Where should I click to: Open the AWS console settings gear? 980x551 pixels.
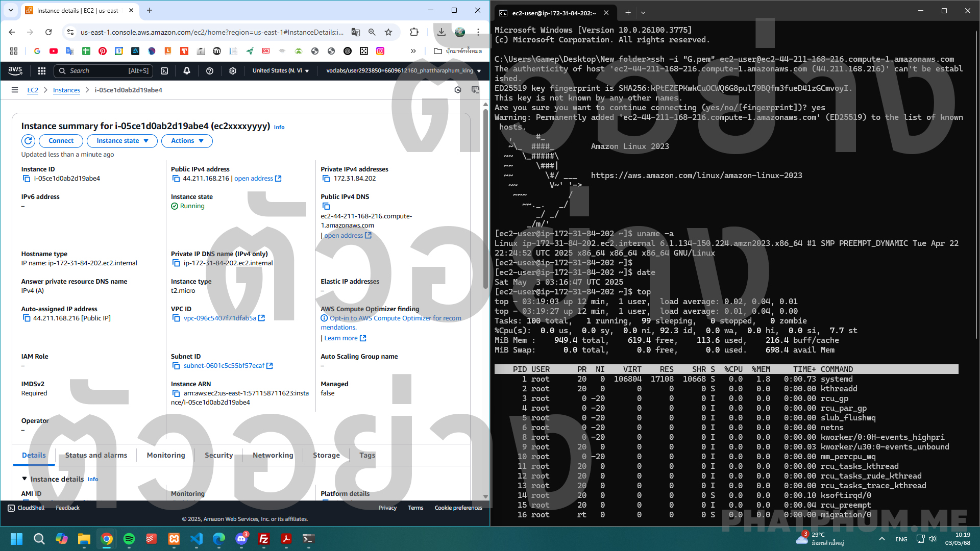tap(232, 71)
